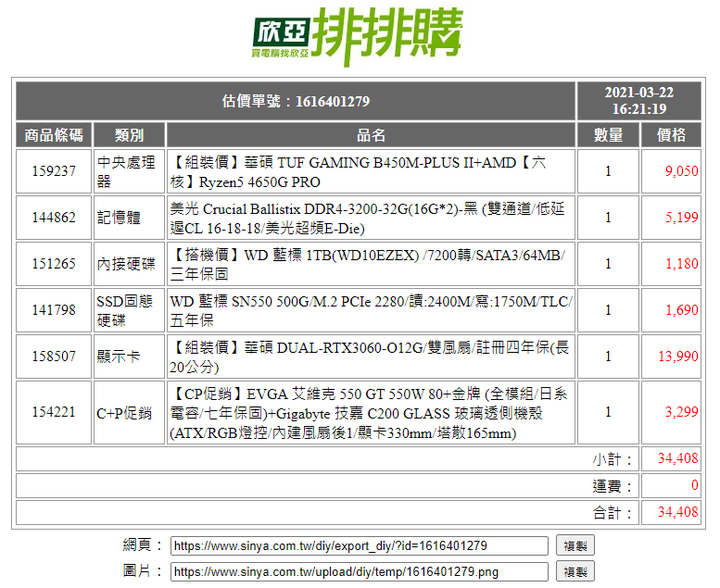This screenshot has height=588, width=720.
Task: Click the 顯示卡 category cell
Action: coord(129,357)
